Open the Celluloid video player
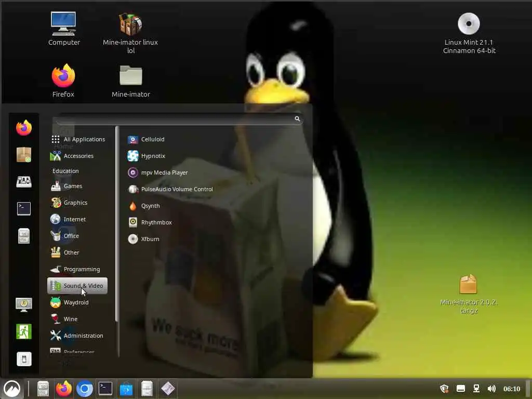 tap(146, 139)
